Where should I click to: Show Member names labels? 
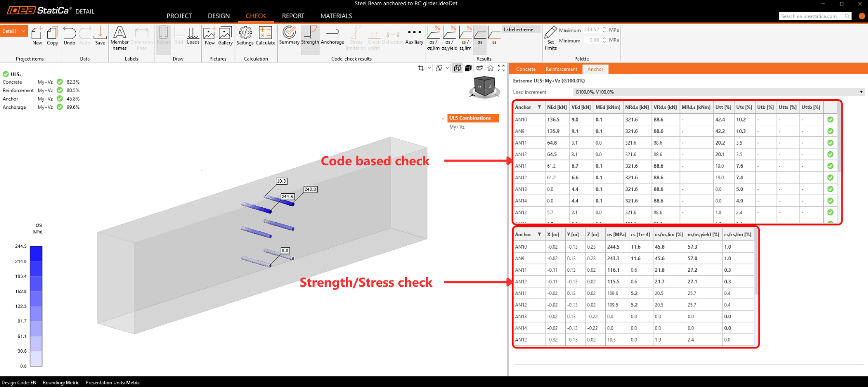[120, 38]
